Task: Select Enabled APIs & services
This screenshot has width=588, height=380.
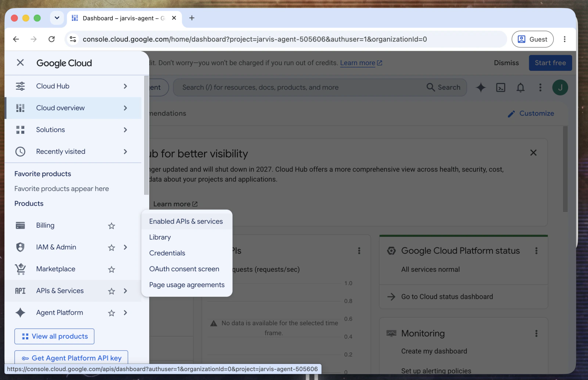Action: (187, 221)
